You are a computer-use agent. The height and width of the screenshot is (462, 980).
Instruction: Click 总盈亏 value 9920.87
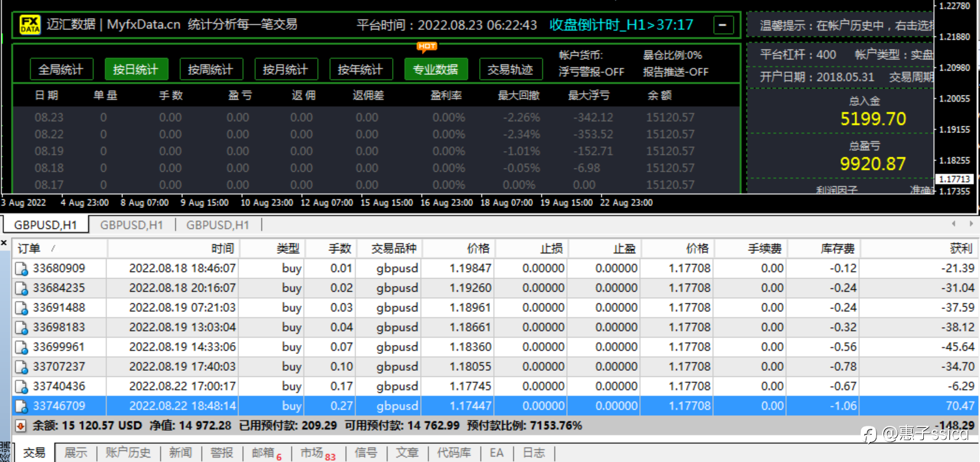click(x=873, y=164)
